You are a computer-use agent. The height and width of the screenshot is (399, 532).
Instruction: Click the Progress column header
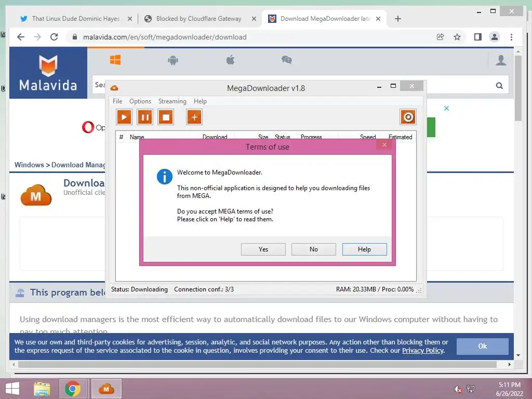(x=311, y=137)
